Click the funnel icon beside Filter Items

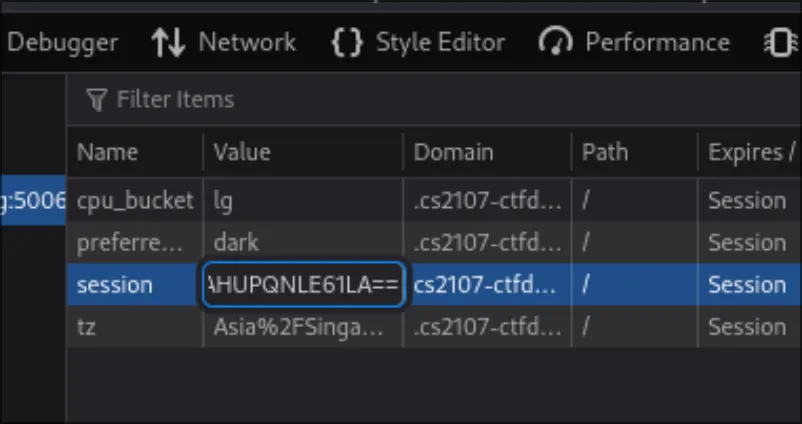(96, 99)
